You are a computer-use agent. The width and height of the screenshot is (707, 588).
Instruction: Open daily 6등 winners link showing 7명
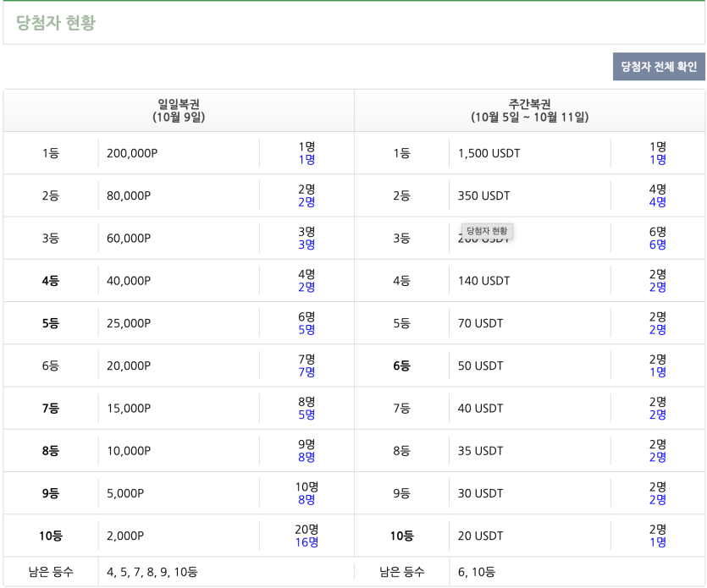click(x=307, y=372)
